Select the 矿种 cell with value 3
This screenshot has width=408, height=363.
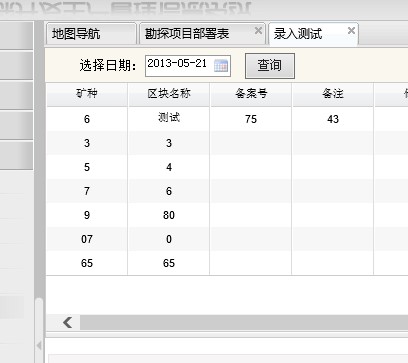[87, 143]
